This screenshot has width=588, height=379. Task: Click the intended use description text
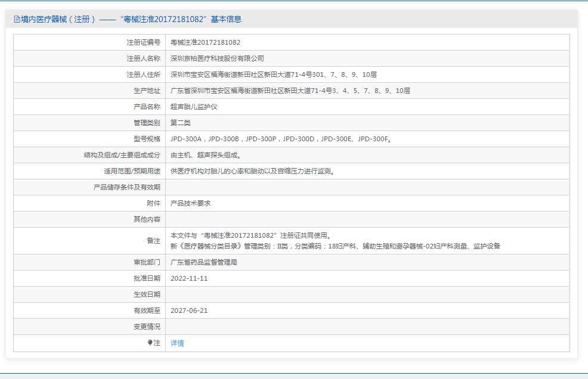point(252,171)
